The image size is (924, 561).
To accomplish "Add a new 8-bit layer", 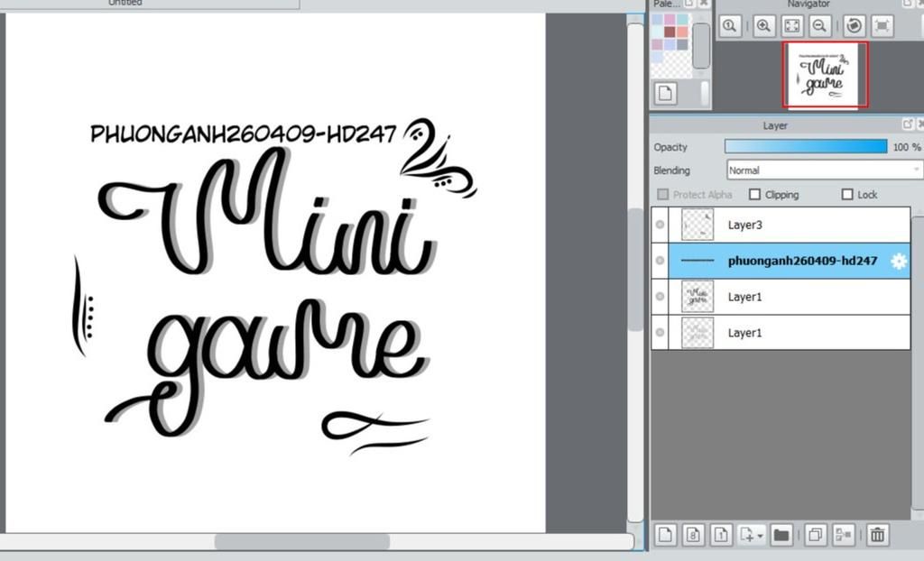I will 694,535.
